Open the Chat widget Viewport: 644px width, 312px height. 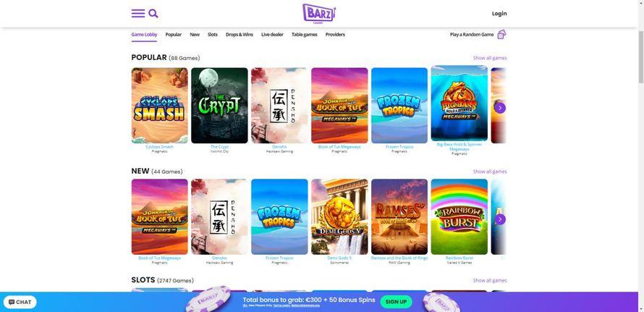20,302
